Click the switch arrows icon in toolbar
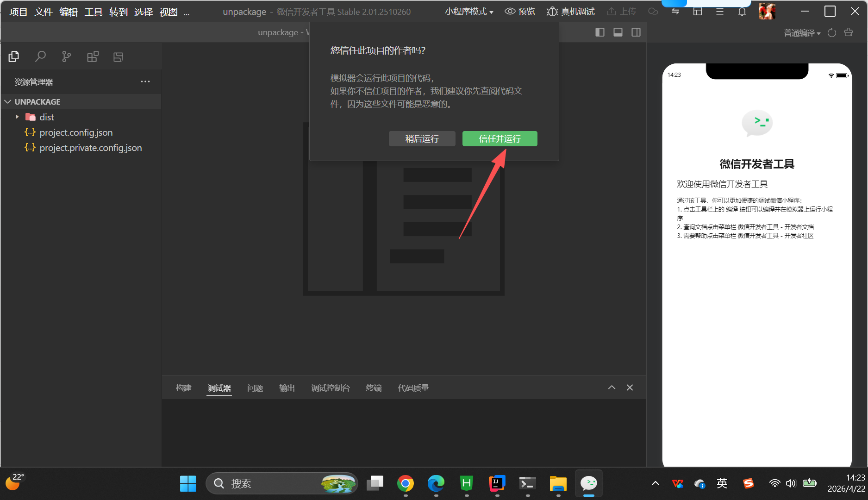 [675, 12]
